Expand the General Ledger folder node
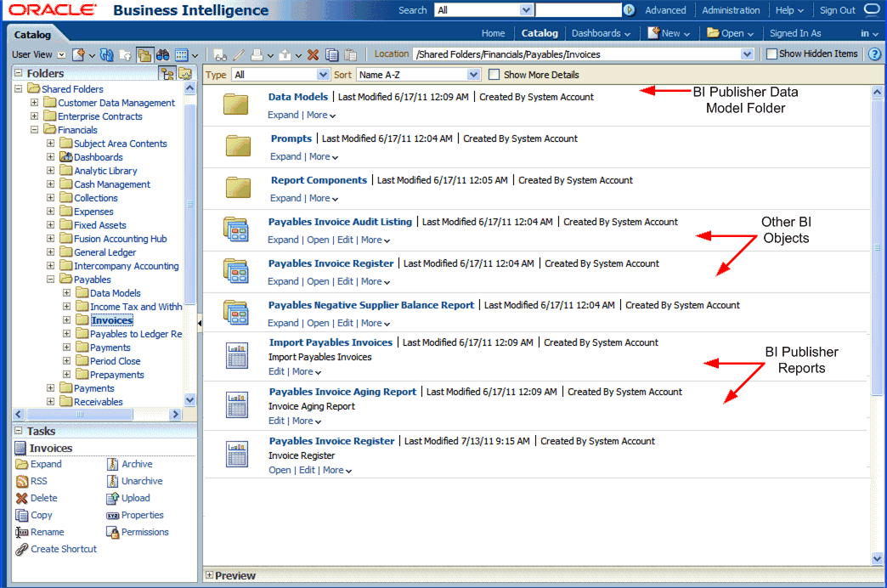Screen dimensions: 887x588 point(50,252)
